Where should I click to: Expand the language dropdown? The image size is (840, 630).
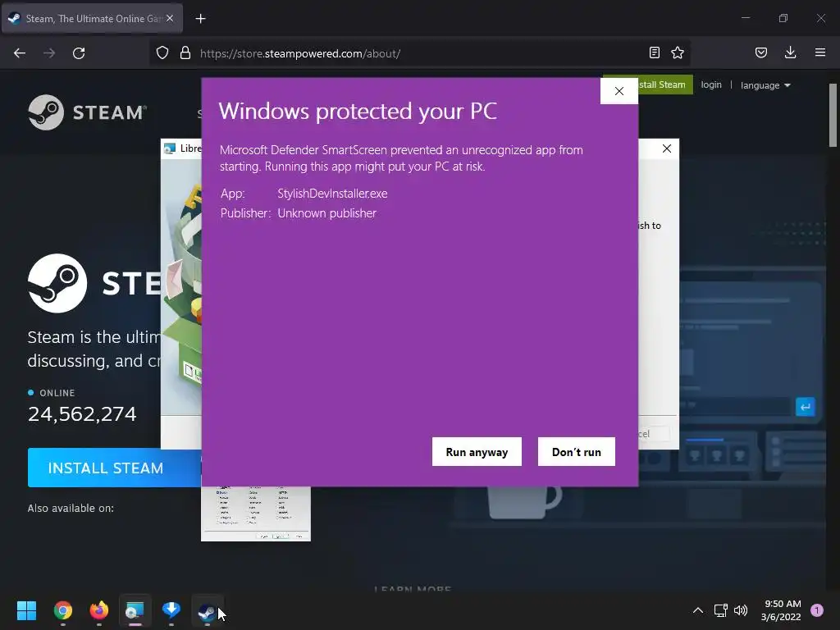(x=765, y=85)
